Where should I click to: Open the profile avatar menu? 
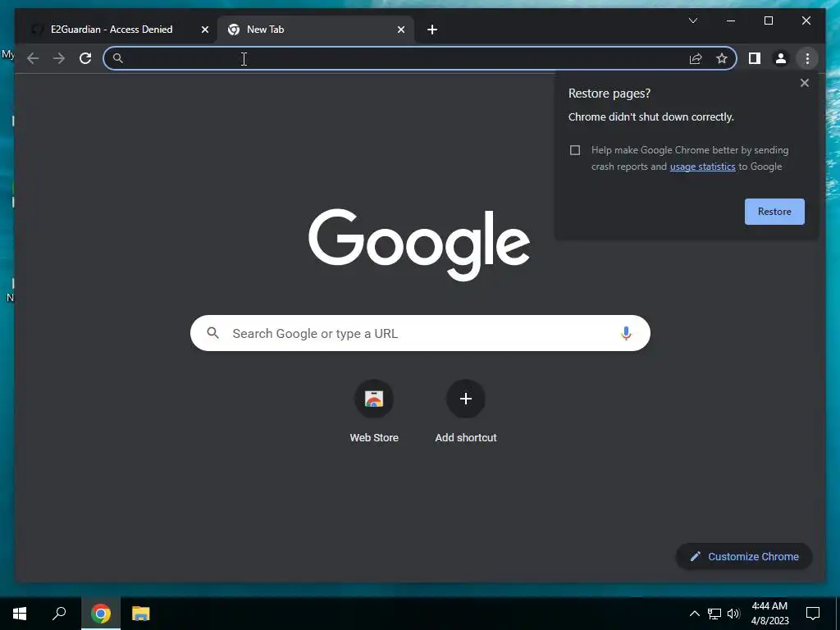781,58
